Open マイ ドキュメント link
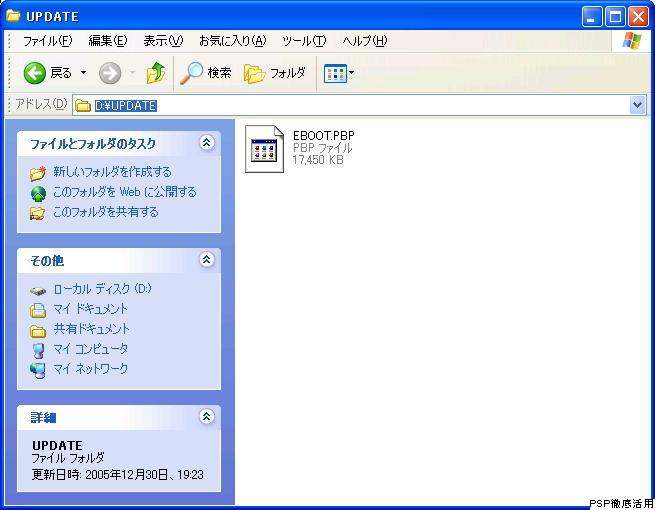The height and width of the screenshot is (510, 655). [90, 309]
